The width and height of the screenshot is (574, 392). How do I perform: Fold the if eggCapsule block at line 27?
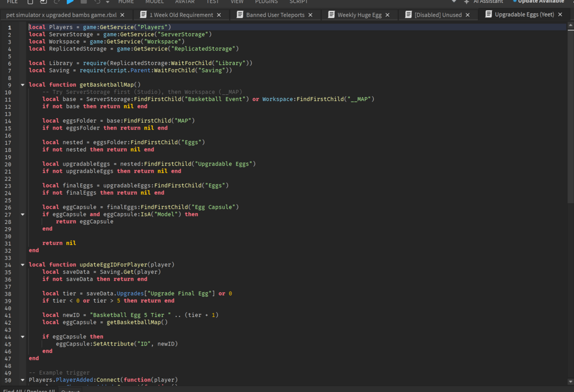[x=22, y=214]
